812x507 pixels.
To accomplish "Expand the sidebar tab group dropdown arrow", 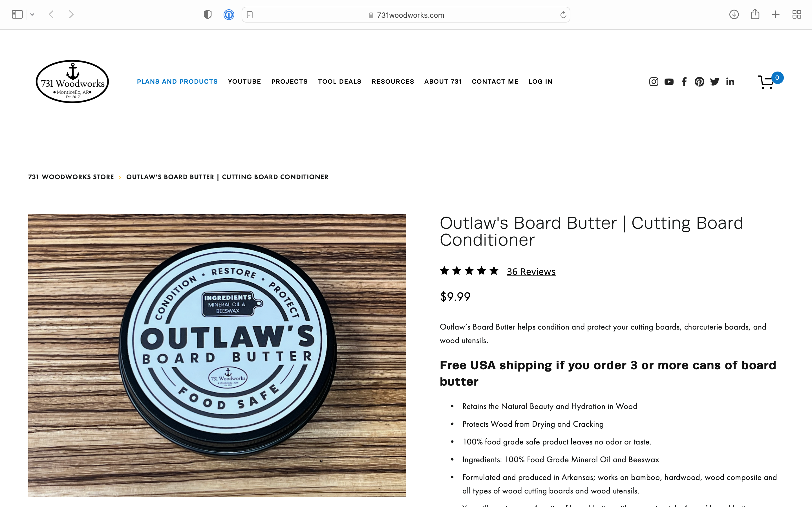I will pyautogui.click(x=32, y=14).
